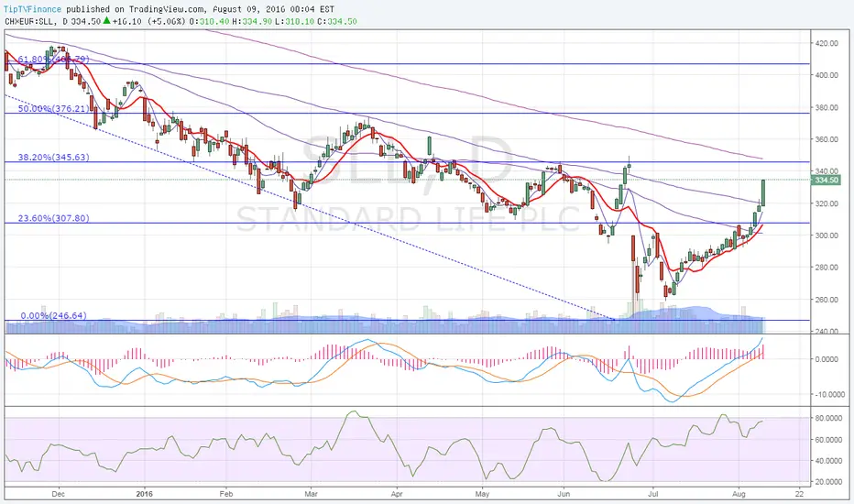This screenshot has width=854, height=504.
Task: Click the Jun label on the time axis
Action: coord(564,494)
